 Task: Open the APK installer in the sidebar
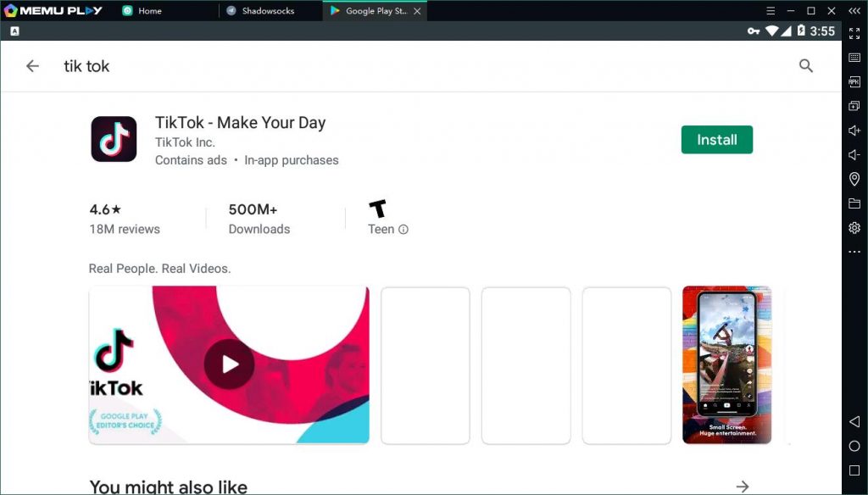(854, 82)
